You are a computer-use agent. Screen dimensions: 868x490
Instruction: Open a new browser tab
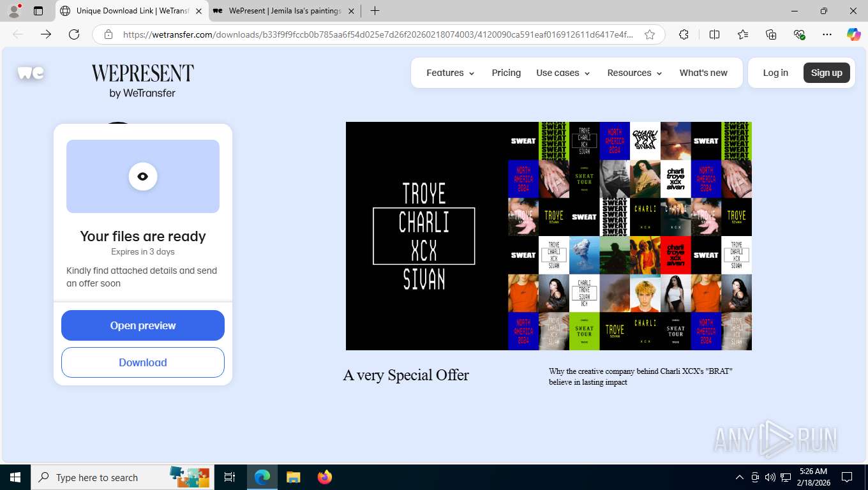(x=375, y=11)
